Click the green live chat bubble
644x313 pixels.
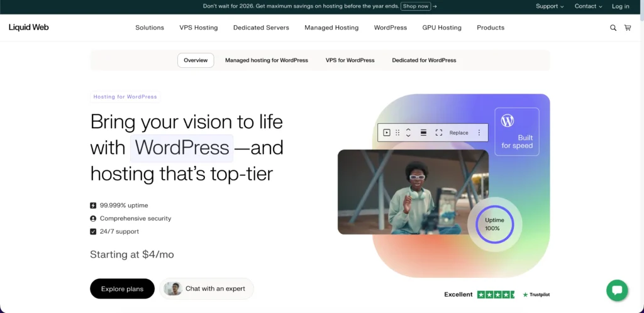pyautogui.click(x=617, y=290)
